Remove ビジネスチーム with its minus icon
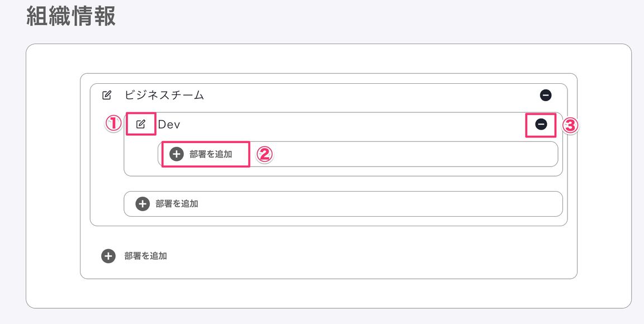Screen dimensions: 644x324 (546, 96)
